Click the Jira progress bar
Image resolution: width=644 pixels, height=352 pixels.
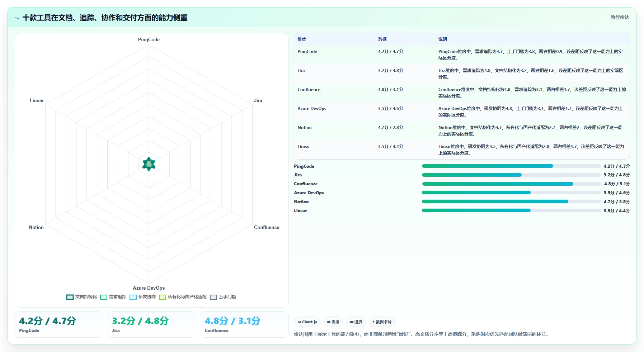tap(511, 175)
